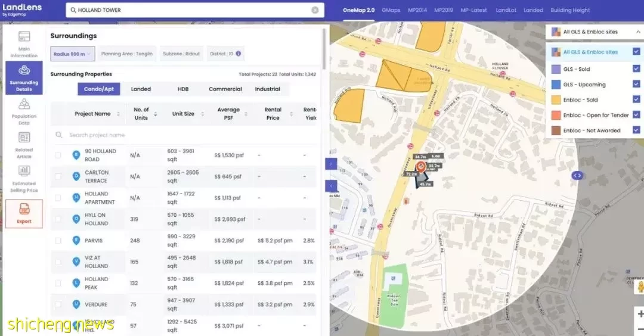Click the Export button in the sidebar
This screenshot has height=336, width=644.
pyautogui.click(x=24, y=214)
